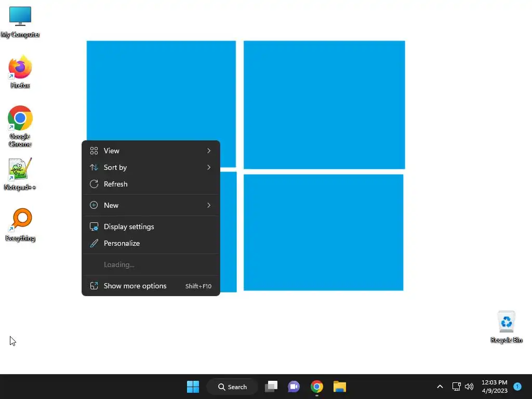Open the notification badge icon

click(517, 387)
